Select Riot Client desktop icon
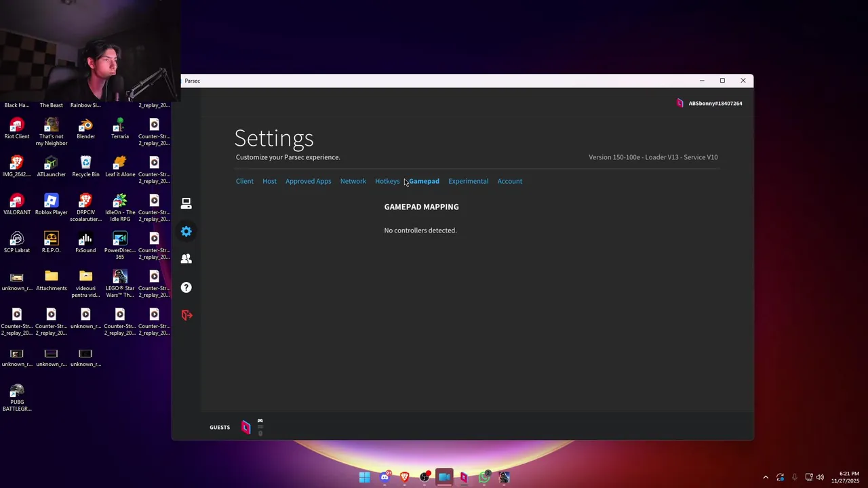The image size is (868, 488). [17, 129]
